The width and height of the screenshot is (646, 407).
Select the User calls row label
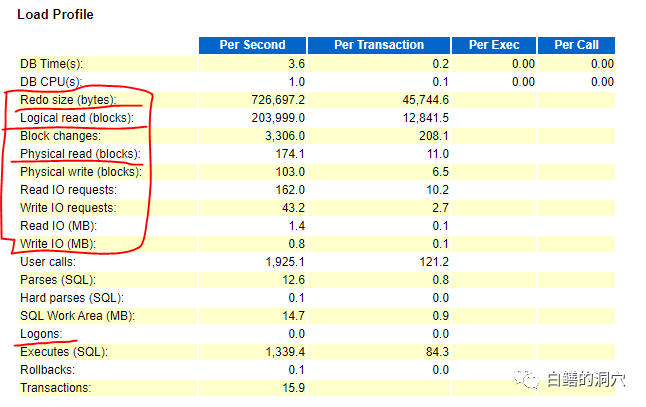50,262
